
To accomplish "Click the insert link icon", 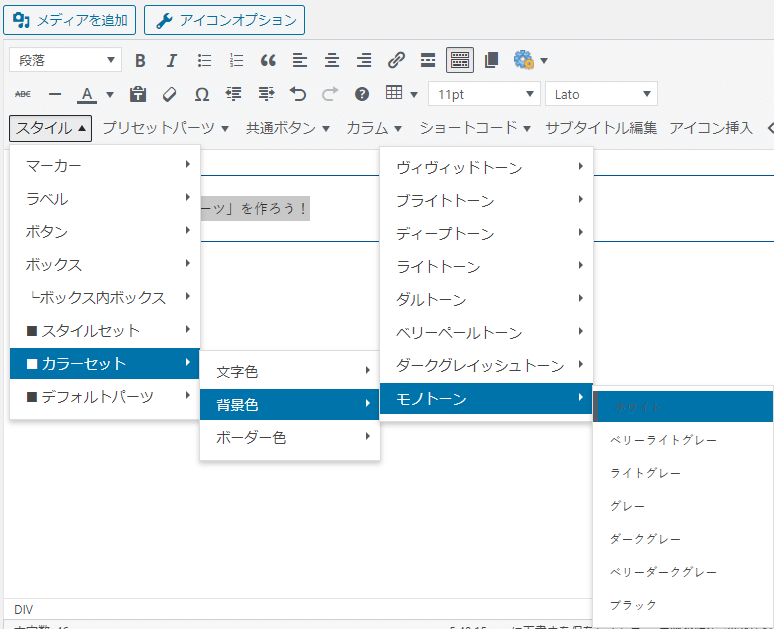I will tap(396, 60).
